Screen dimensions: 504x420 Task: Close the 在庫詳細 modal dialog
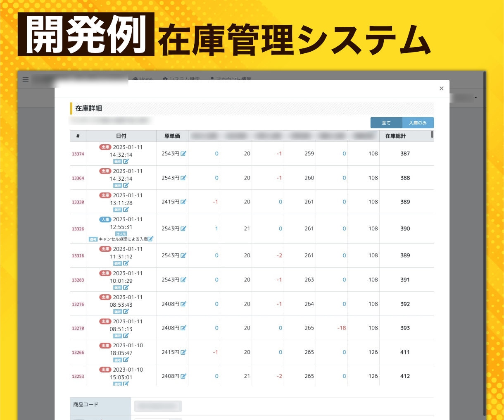tap(441, 88)
